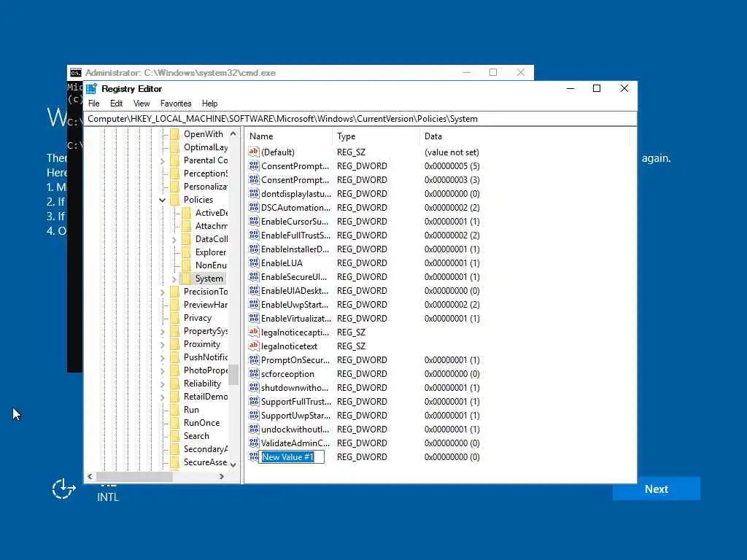Click the (Default) string value icon
This screenshot has width=747, height=560.
pyautogui.click(x=253, y=152)
